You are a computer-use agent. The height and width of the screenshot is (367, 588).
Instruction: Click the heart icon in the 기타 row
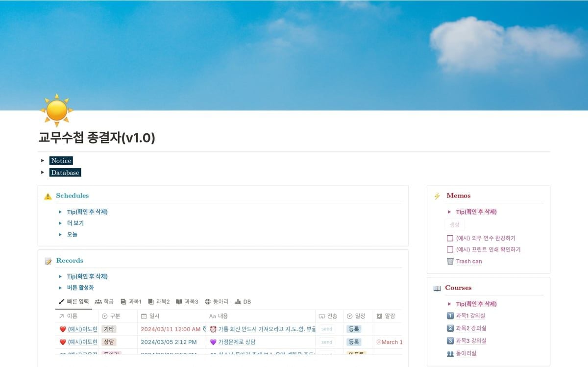(x=63, y=329)
